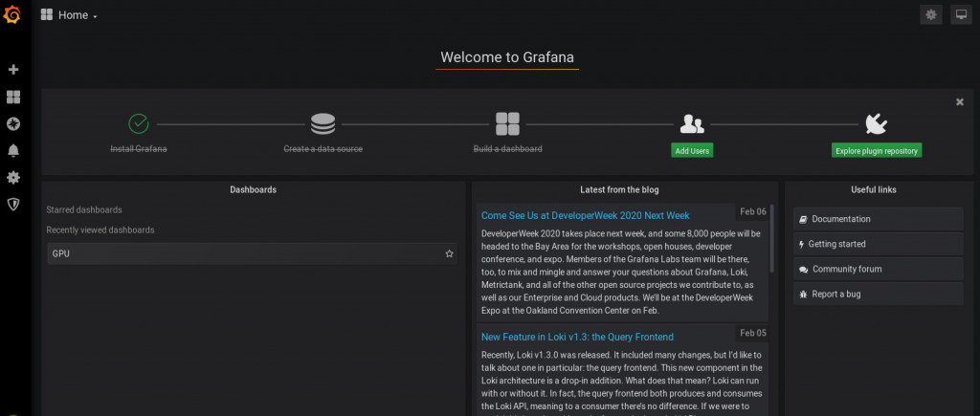980x416 pixels.
Task: Click the Community forum chat icon
Action: coord(804,270)
